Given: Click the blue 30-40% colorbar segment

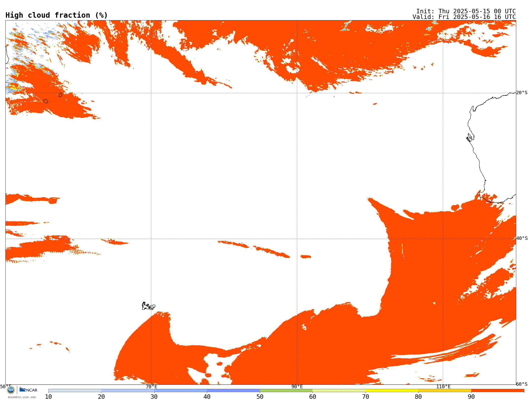Looking at the screenshot, I should 181,391.
